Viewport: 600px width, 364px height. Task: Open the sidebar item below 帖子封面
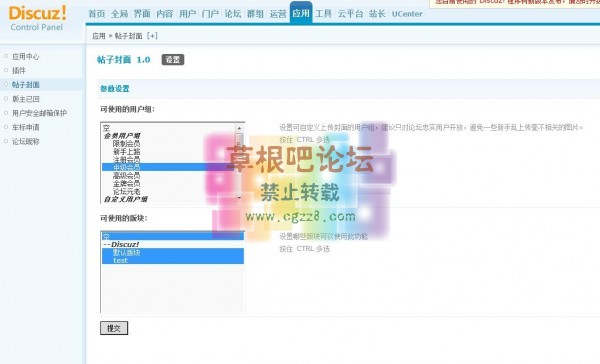click(x=26, y=99)
